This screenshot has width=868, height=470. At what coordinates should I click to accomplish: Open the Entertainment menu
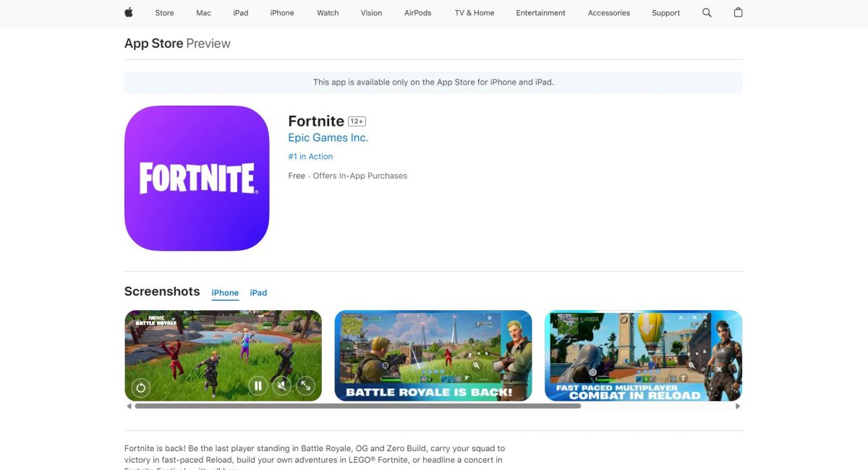[541, 13]
